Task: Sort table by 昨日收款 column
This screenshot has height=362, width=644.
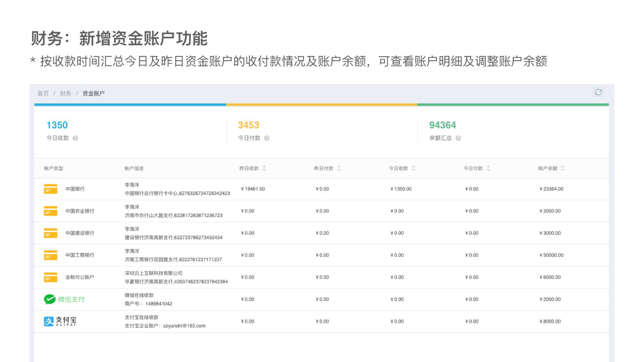Action: pyautogui.click(x=264, y=168)
